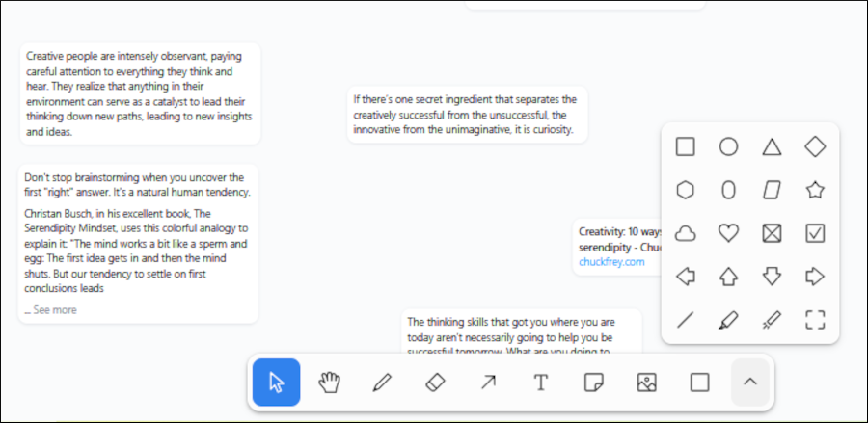The height and width of the screenshot is (423, 868).
Task: Add a sticky note with the note tool
Action: click(593, 383)
